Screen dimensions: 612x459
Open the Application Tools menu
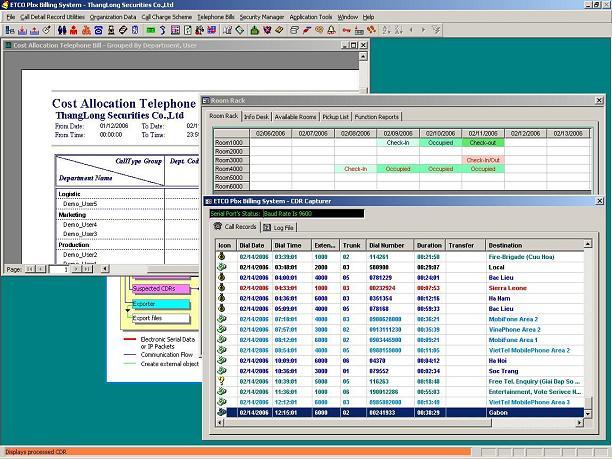pyautogui.click(x=310, y=17)
